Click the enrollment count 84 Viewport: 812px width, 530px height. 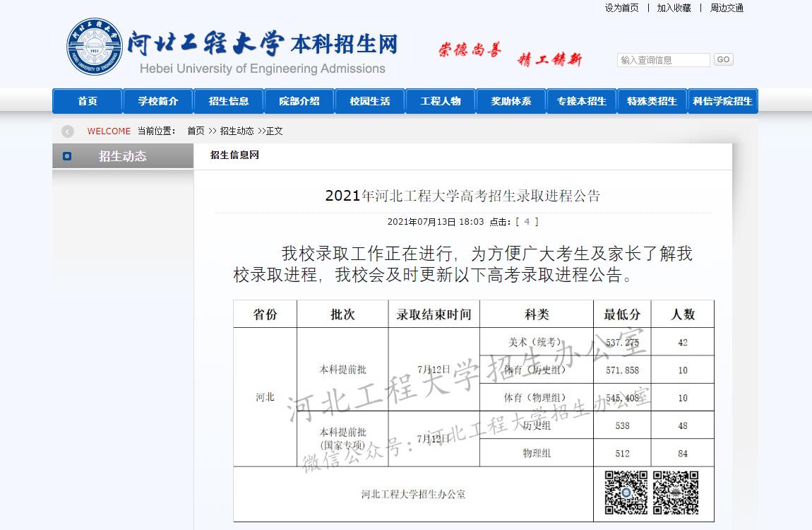683,453
